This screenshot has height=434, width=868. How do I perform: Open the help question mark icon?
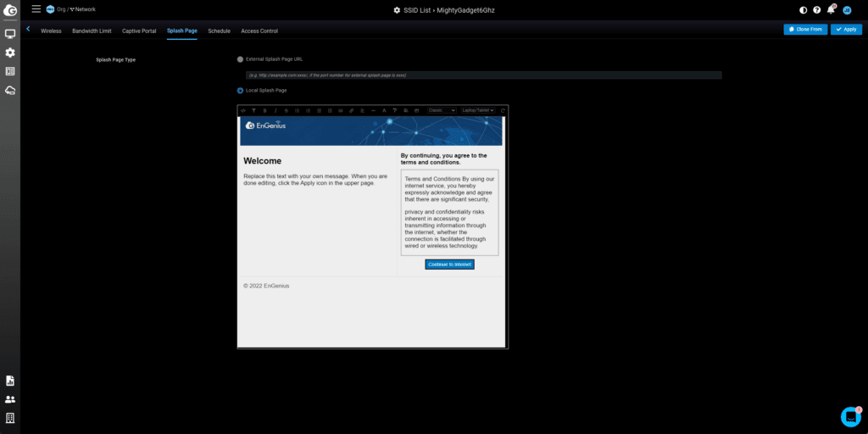817,10
